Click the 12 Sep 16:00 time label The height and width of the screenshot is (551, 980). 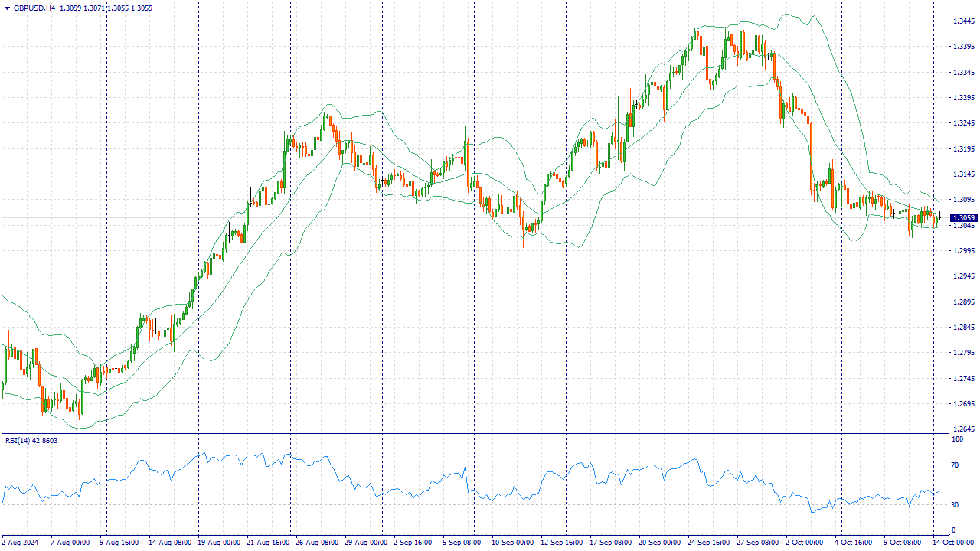click(560, 542)
